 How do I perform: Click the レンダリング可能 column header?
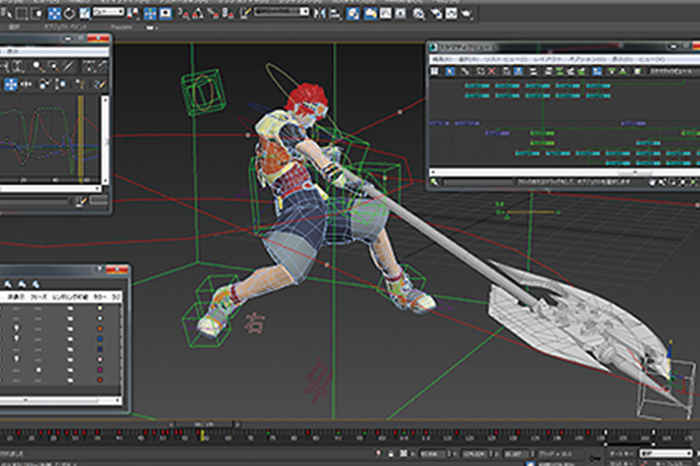(x=71, y=297)
